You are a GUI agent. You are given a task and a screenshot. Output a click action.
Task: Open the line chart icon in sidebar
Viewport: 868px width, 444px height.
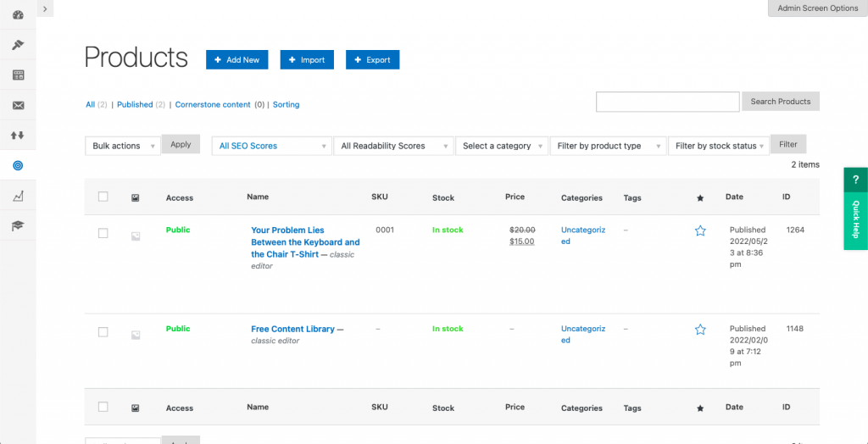[x=18, y=196]
